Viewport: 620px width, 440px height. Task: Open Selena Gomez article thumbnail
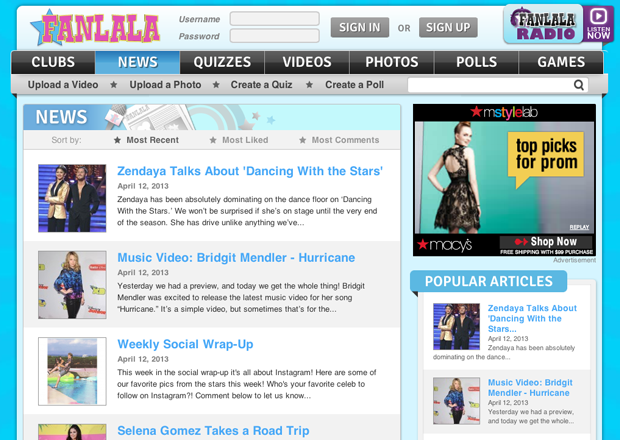[x=72, y=432]
